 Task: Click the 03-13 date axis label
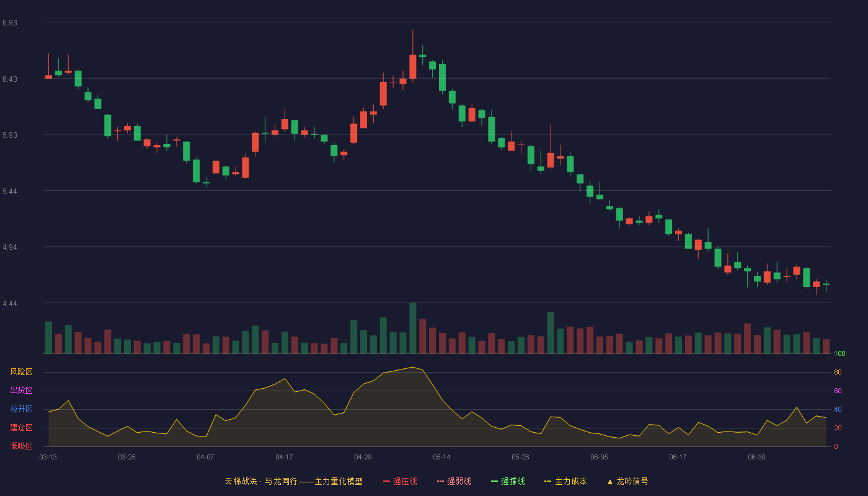click(48, 457)
